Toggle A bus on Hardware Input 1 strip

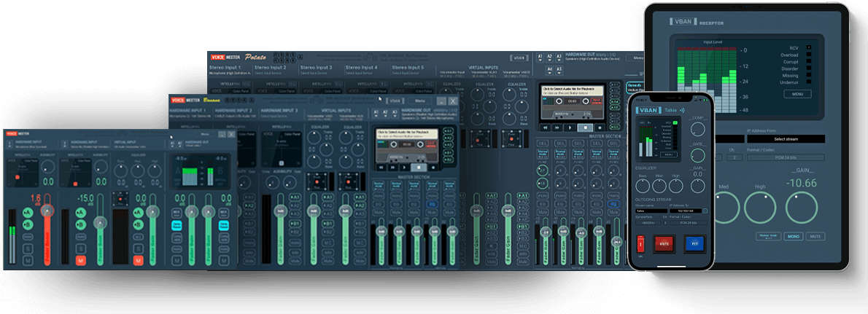tap(28, 213)
